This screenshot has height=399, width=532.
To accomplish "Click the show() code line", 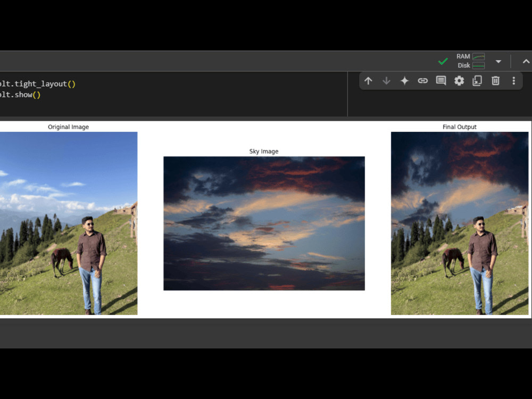I will [20, 95].
